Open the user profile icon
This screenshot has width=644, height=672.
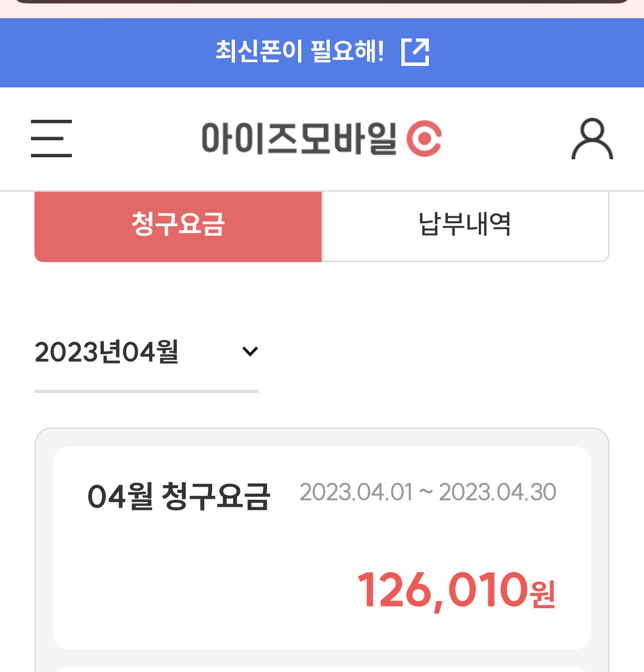[592, 139]
